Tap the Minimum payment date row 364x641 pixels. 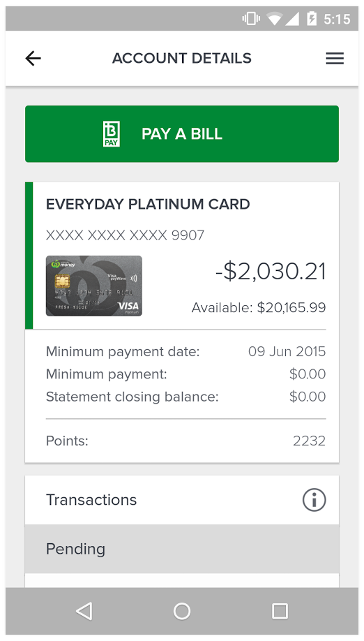pyautogui.click(x=185, y=351)
